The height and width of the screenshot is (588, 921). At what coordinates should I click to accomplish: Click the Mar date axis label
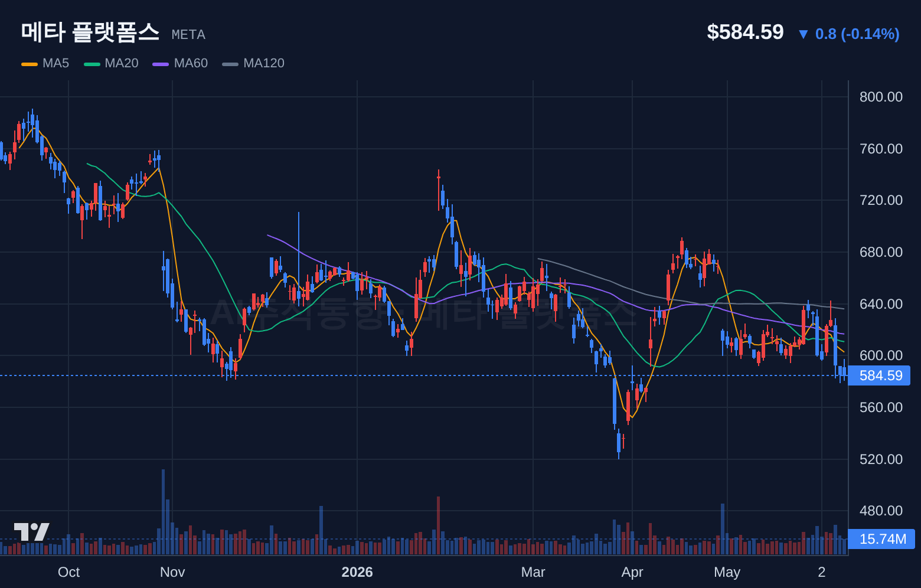click(533, 572)
